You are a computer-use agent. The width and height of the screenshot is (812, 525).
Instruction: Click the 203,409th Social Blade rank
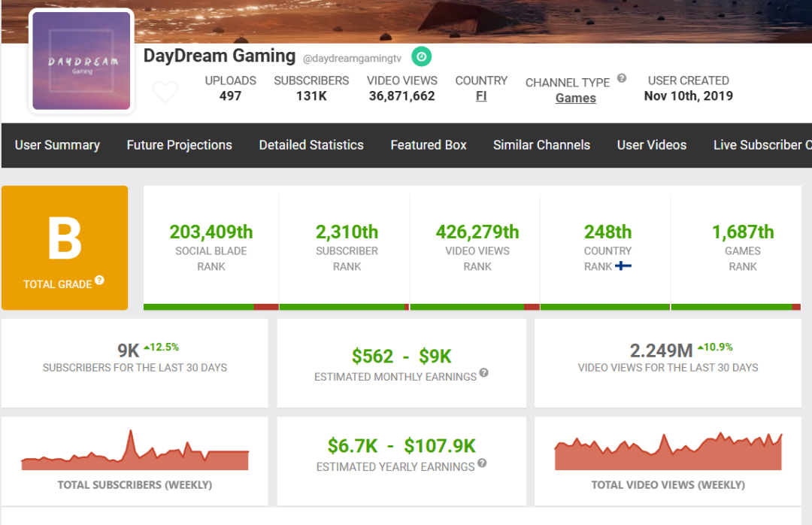click(x=211, y=232)
